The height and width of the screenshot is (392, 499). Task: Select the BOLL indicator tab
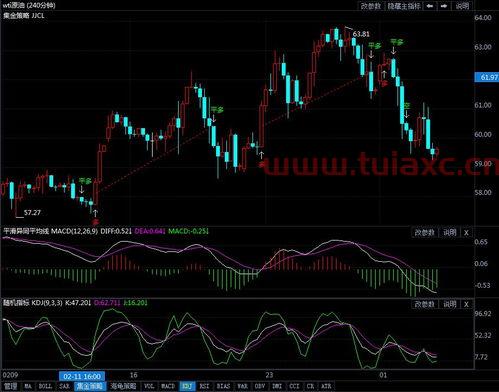point(45,386)
